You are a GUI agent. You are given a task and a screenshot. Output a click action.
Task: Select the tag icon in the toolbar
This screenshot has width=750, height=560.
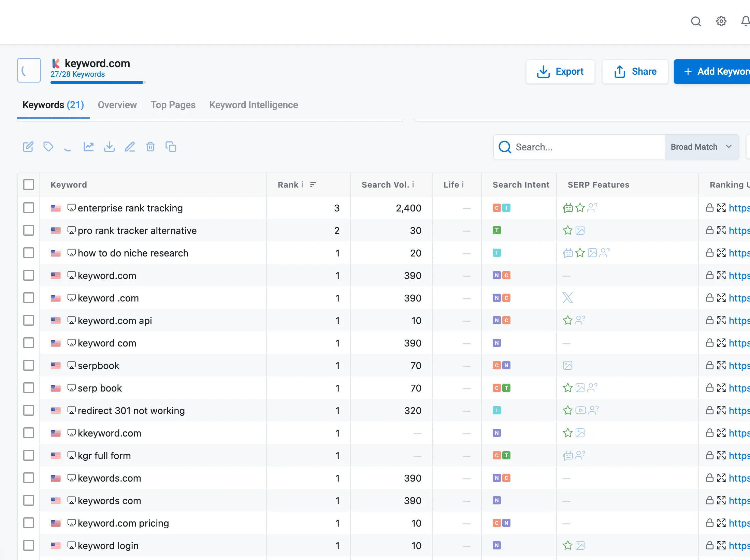(x=48, y=147)
